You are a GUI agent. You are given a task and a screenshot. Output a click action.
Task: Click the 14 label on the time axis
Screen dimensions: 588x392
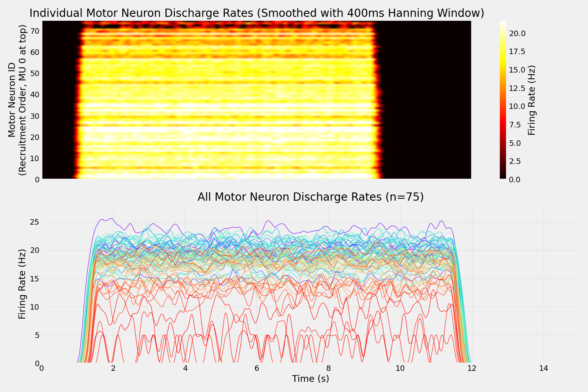pos(544,368)
